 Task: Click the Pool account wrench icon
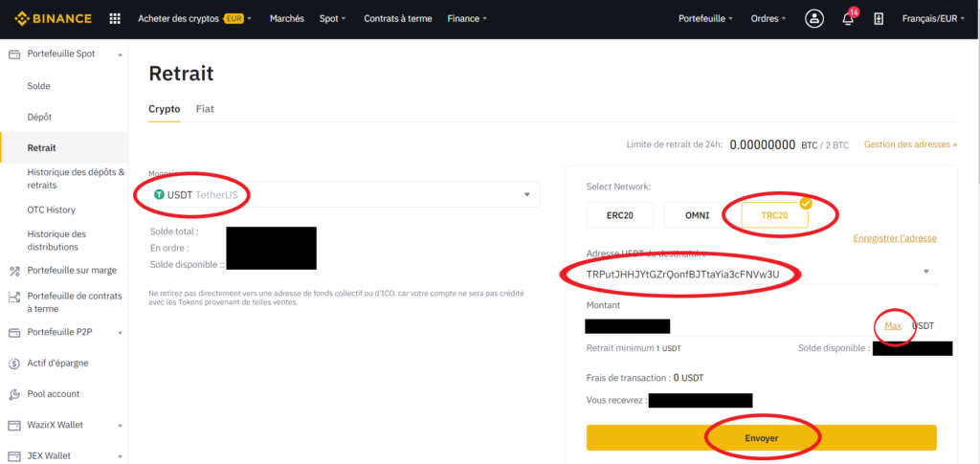tap(13, 395)
